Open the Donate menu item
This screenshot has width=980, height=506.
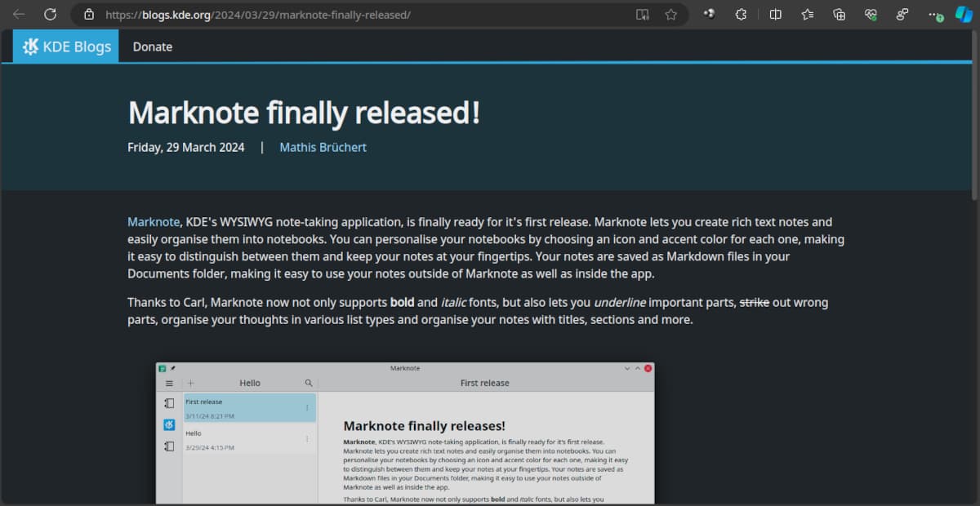tap(153, 47)
